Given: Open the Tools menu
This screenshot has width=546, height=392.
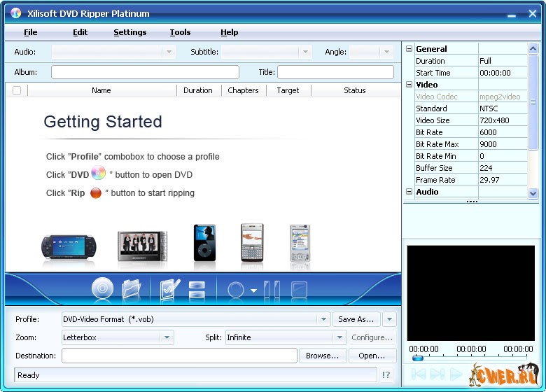Looking at the screenshot, I should point(180,32).
